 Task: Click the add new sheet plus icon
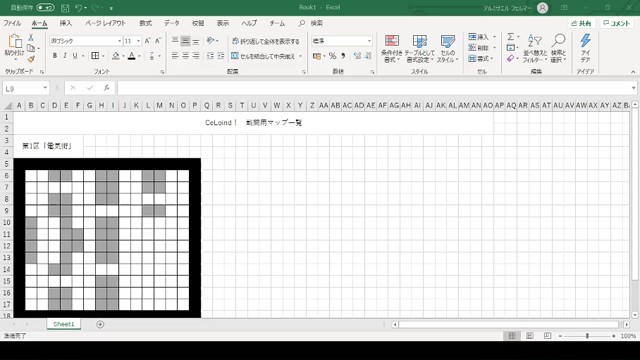tap(100, 324)
